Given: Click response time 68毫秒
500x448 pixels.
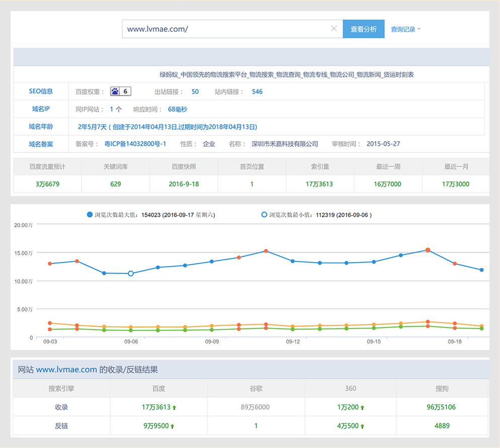Looking at the screenshot, I should pyautogui.click(x=177, y=109).
